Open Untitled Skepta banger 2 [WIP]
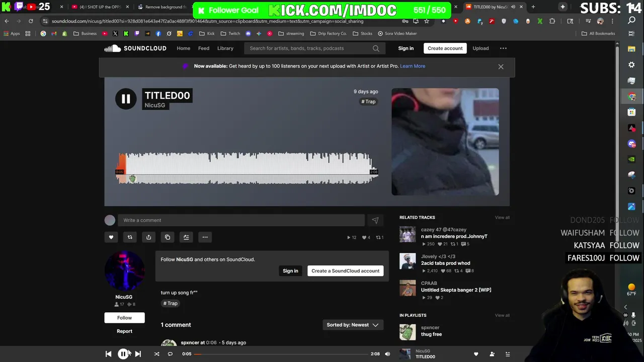 pyautogui.click(x=456, y=290)
